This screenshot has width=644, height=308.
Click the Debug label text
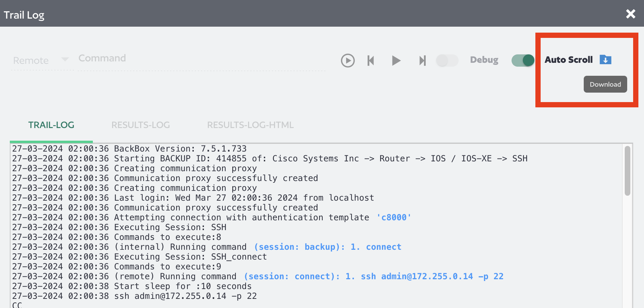[x=484, y=60]
